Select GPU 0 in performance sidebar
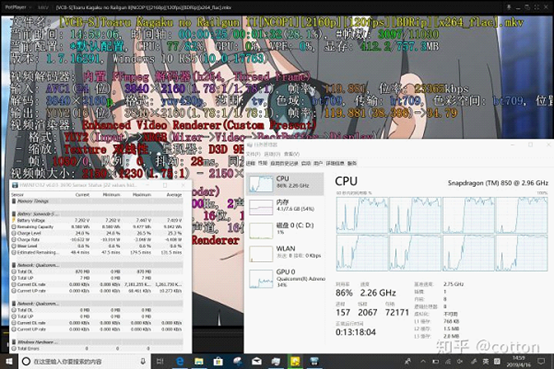The height and width of the screenshot is (369, 554). 285,278
